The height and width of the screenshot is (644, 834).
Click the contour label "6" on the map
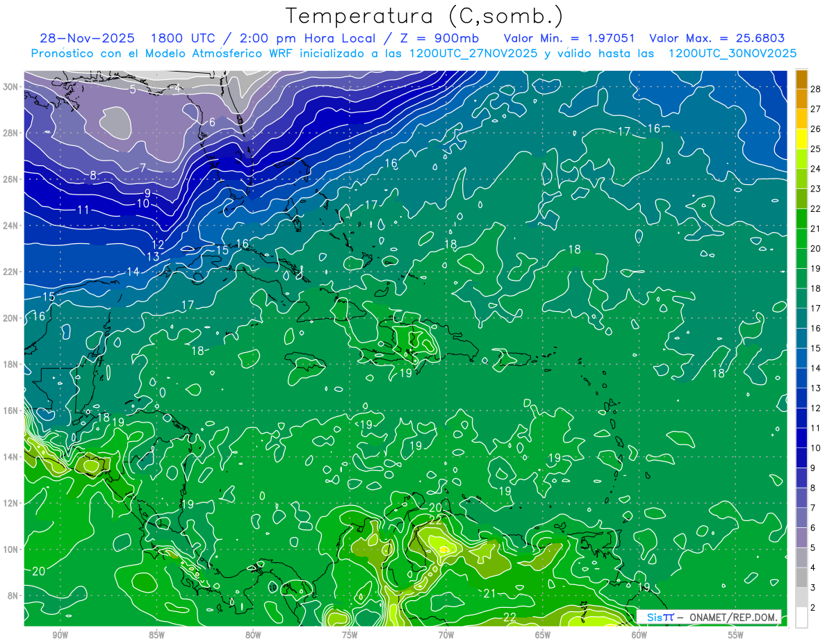212,122
